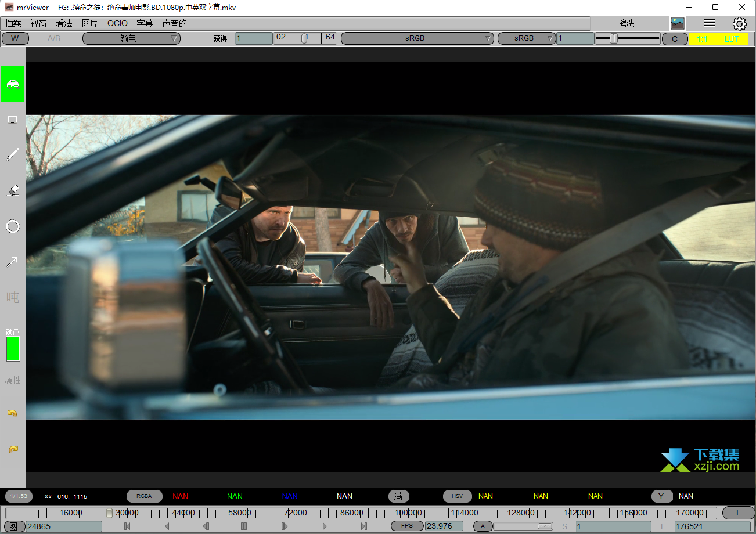
Task: Toggle the A audio button
Action: click(483, 526)
